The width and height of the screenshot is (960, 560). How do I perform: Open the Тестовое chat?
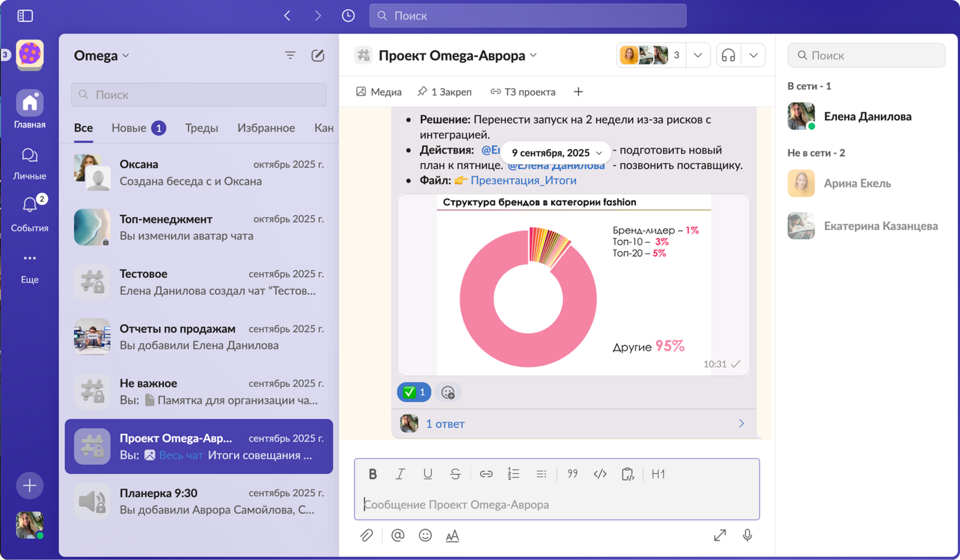pos(199,282)
